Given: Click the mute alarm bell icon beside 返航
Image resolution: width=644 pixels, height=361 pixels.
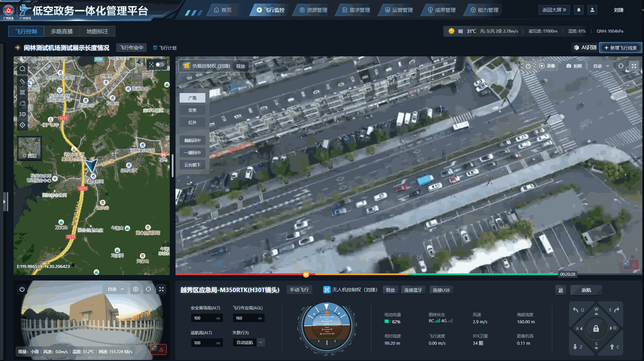Looking at the screenshot, I should pyautogui.click(x=561, y=290).
